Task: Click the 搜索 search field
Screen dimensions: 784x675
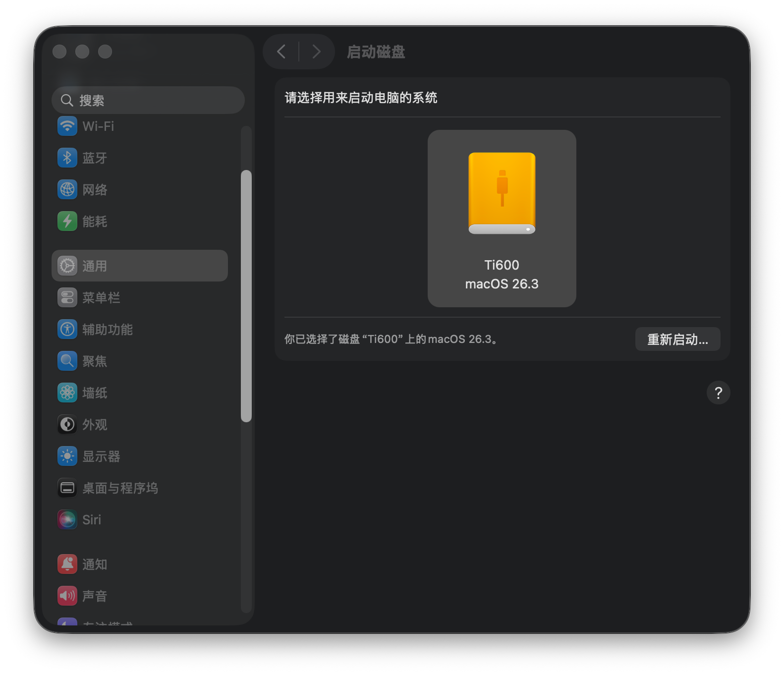Action: [148, 101]
